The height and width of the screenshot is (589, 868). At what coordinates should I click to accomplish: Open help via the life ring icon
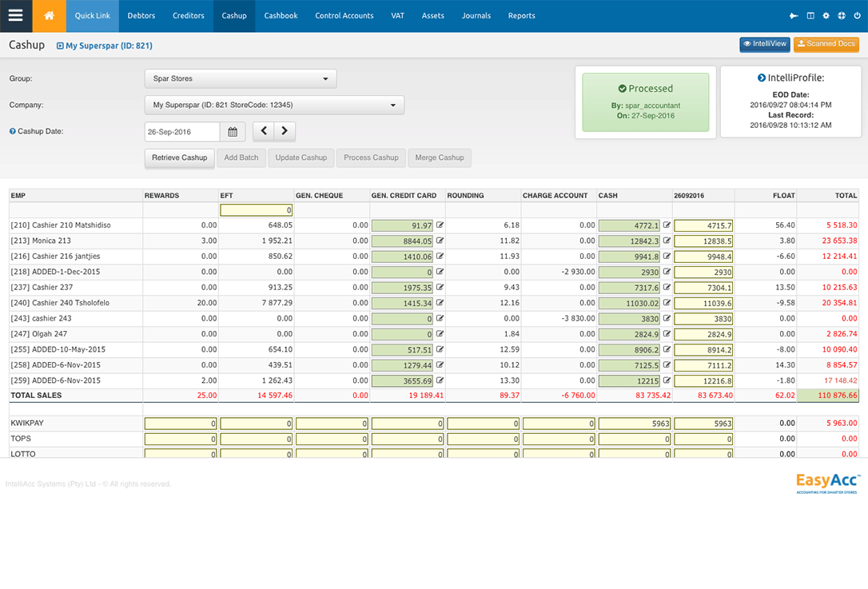[x=842, y=15]
